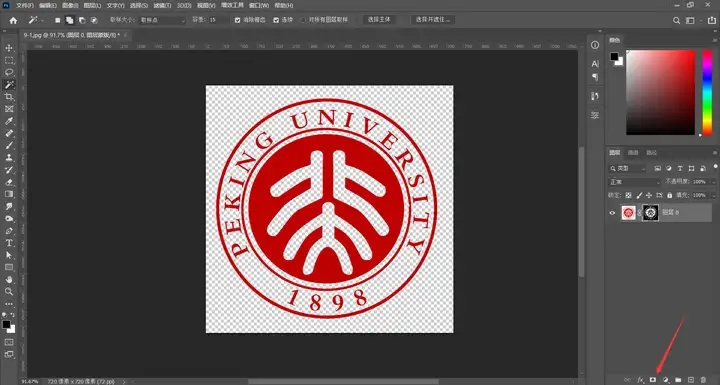Select Subtract from selection mode button
Image resolution: width=720 pixels, height=385 pixels.
pyautogui.click(x=82, y=20)
